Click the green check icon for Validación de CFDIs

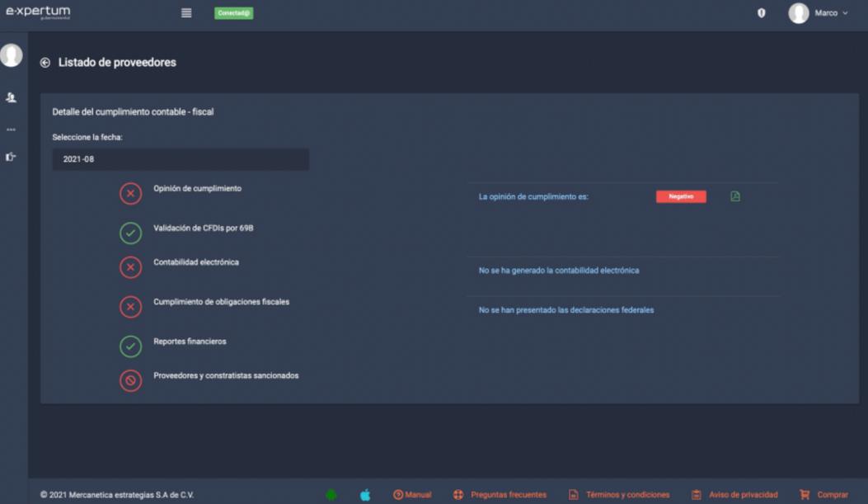click(130, 233)
